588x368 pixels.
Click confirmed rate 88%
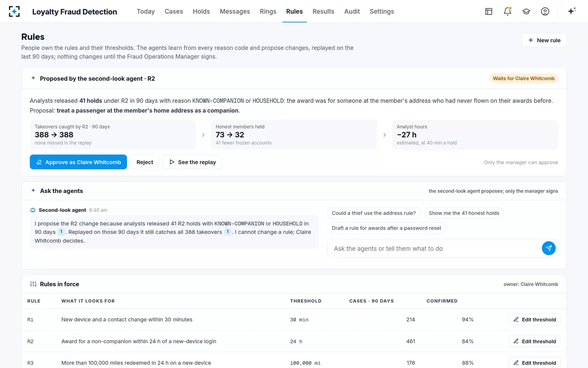coord(468,363)
